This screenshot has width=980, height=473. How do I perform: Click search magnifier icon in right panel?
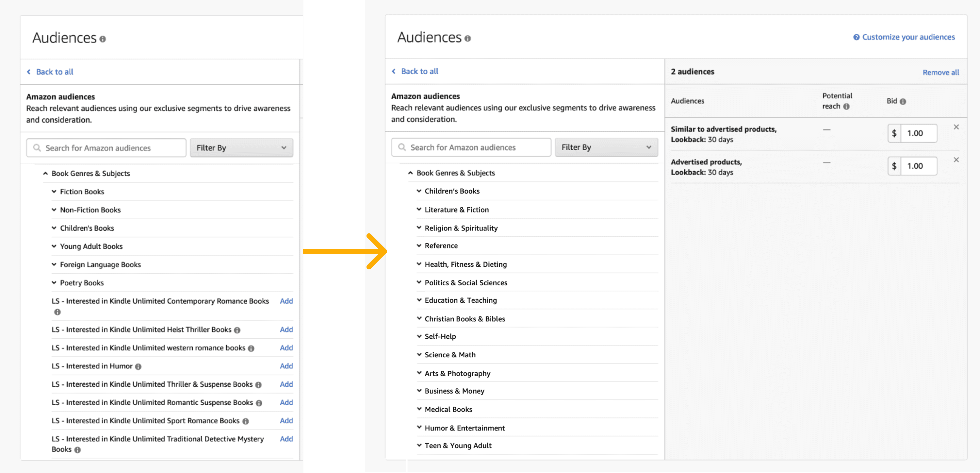[x=402, y=147]
